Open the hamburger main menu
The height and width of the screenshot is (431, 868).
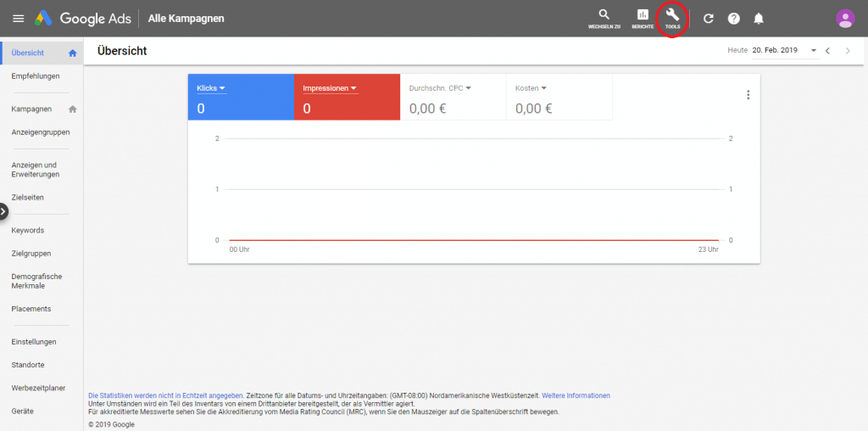[19, 19]
